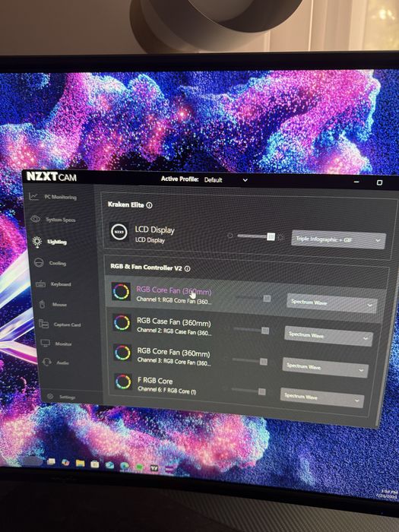Open the Audio section
The image size is (399, 532).
pos(55,363)
